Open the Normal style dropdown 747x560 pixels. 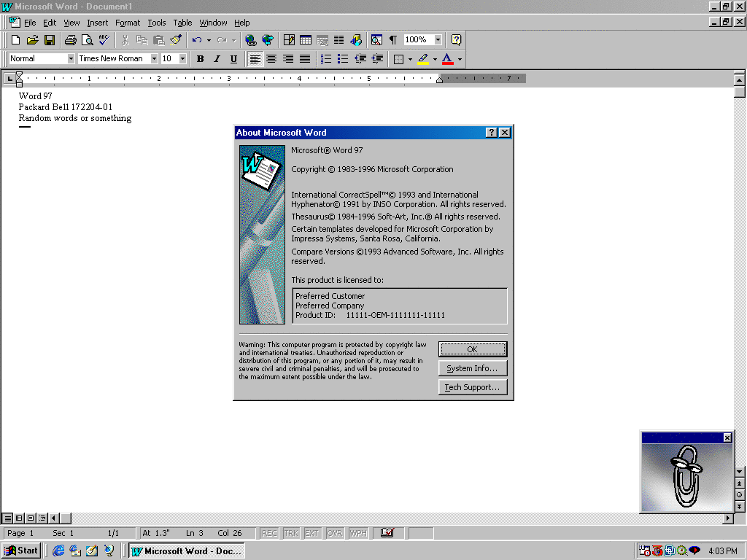pyautogui.click(x=71, y=59)
